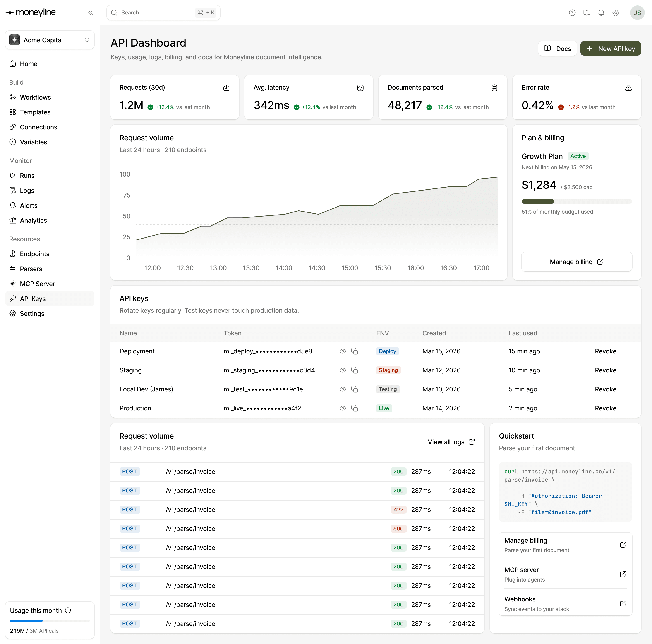Click Manage billing button in Plan & billing
The width and height of the screenshot is (652, 644).
(x=576, y=261)
